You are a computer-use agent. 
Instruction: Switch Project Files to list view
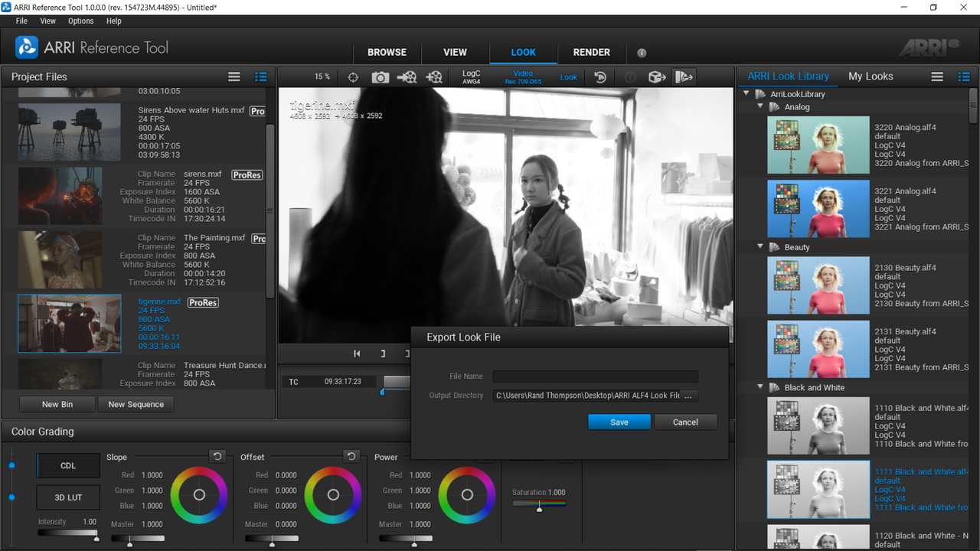[260, 77]
